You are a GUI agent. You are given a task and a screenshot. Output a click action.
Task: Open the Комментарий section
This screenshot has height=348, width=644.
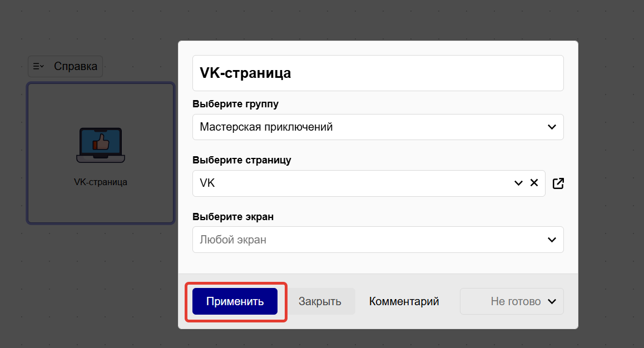coord(404,301)
